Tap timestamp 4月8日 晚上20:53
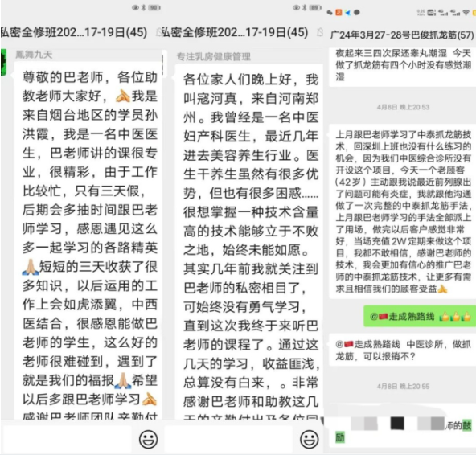The height and width of the screenshot is (455, 476). click(403, 107)
